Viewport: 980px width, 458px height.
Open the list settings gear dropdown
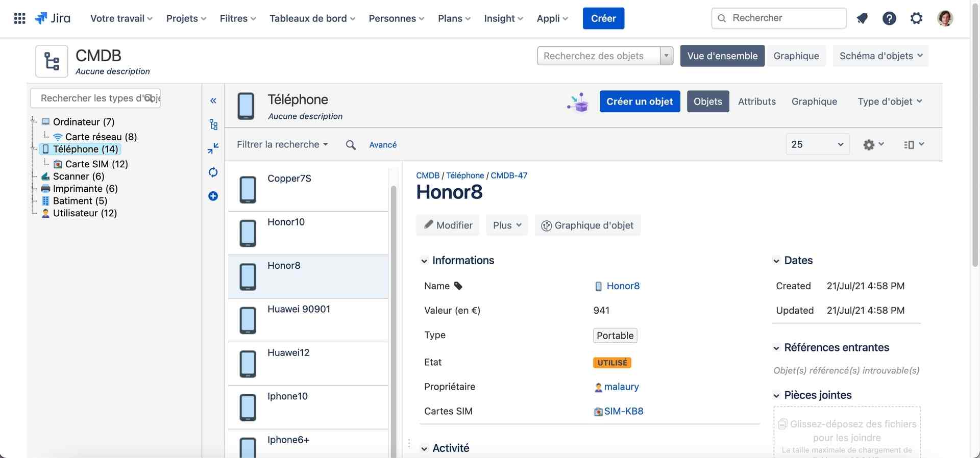[x=873, y=144]
